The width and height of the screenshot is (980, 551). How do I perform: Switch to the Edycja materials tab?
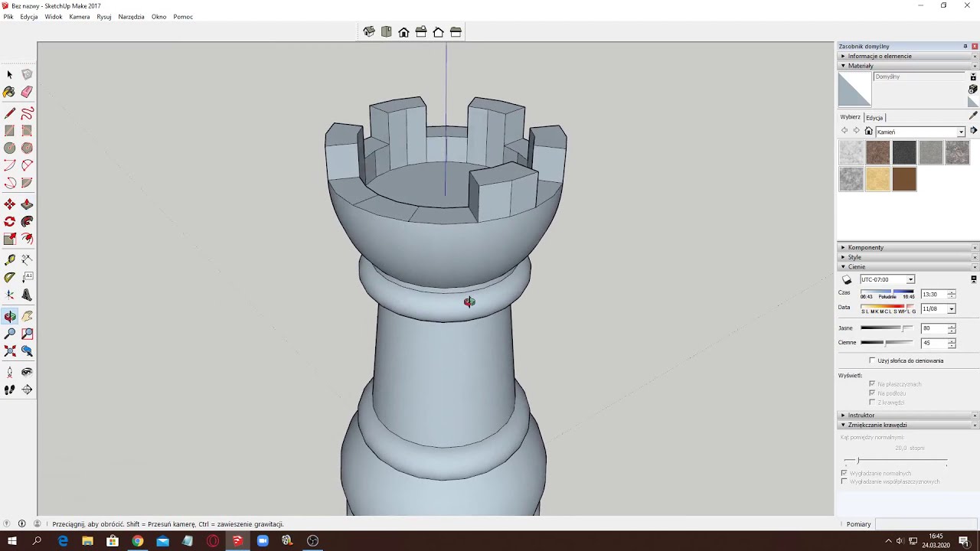(874, 118)
